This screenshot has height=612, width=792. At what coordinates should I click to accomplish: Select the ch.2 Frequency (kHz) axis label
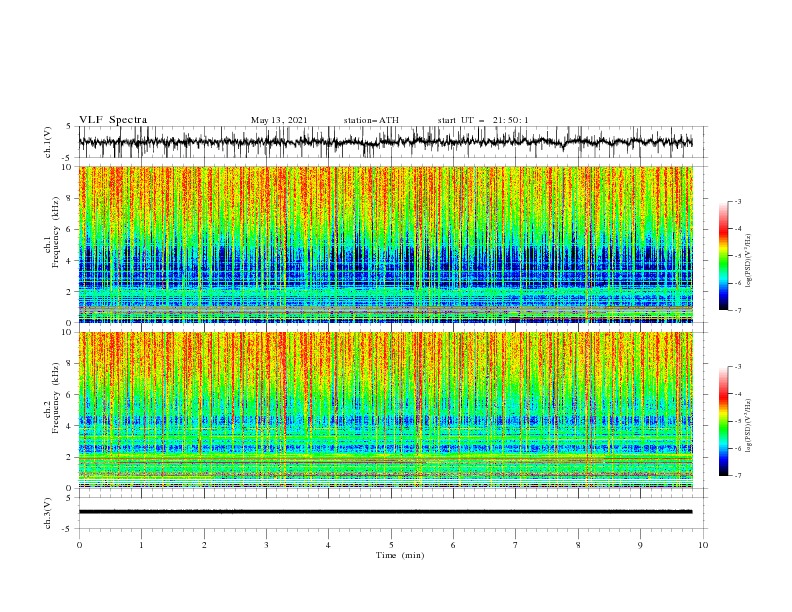52,398
